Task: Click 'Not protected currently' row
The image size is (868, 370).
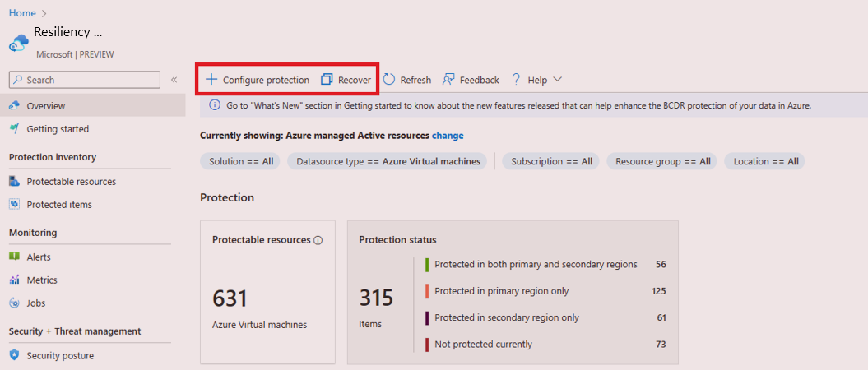Action: (545, 344)
